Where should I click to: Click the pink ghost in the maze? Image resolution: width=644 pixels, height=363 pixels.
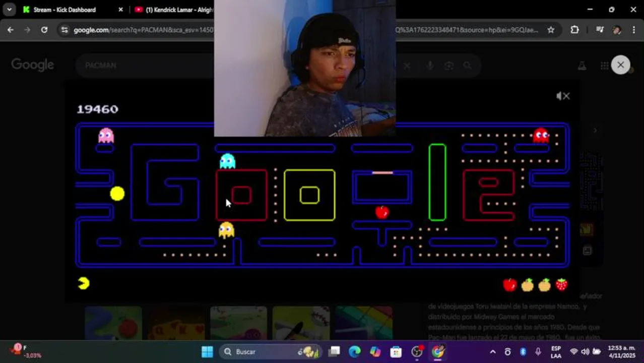(106, 135)
